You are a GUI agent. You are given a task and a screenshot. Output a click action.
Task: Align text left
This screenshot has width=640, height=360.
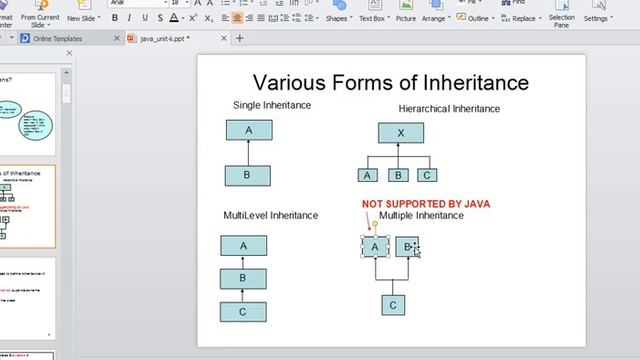tap(225, 18)
